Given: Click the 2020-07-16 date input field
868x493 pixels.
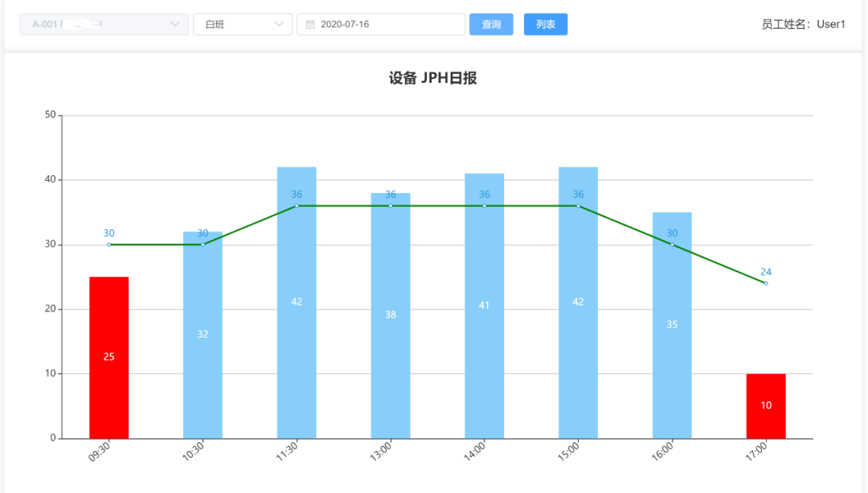Looking at the screenshot, I should (382, 25).
